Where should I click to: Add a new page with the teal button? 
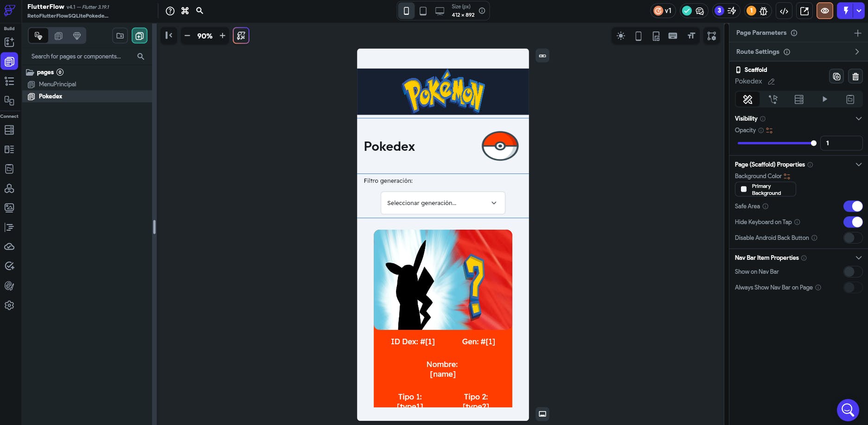140,36
